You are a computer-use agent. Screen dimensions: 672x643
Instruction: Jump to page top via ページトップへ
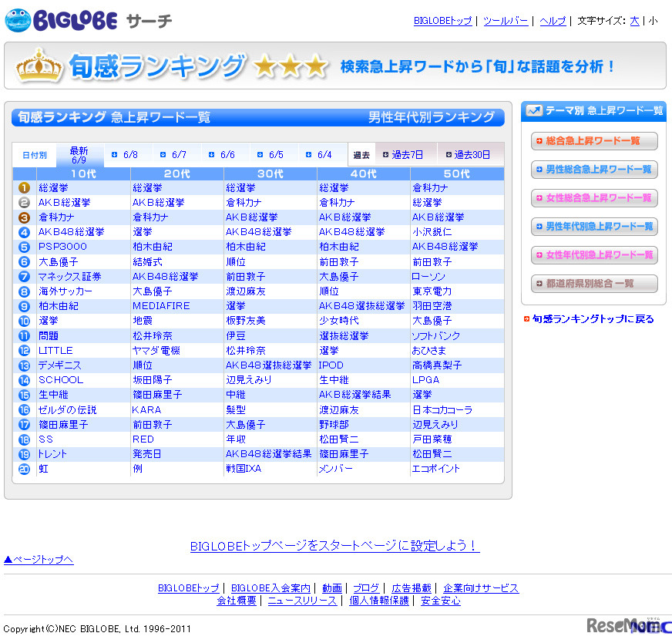(39, 559)
